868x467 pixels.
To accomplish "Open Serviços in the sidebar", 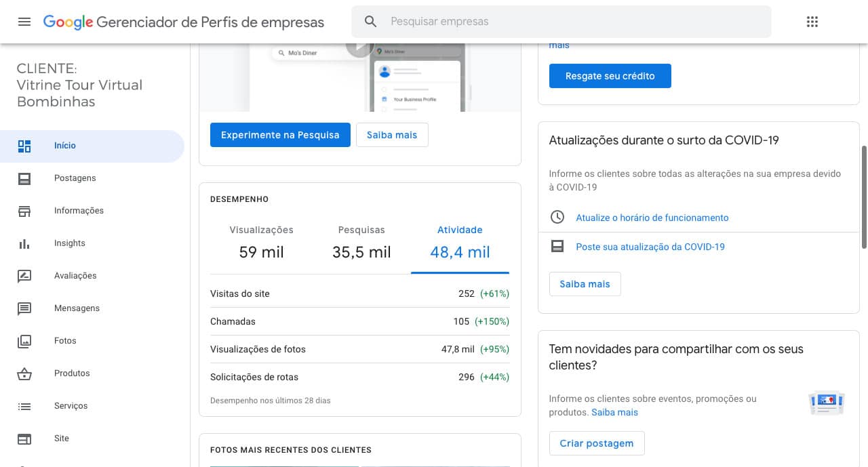I will (x=92, y=406).
